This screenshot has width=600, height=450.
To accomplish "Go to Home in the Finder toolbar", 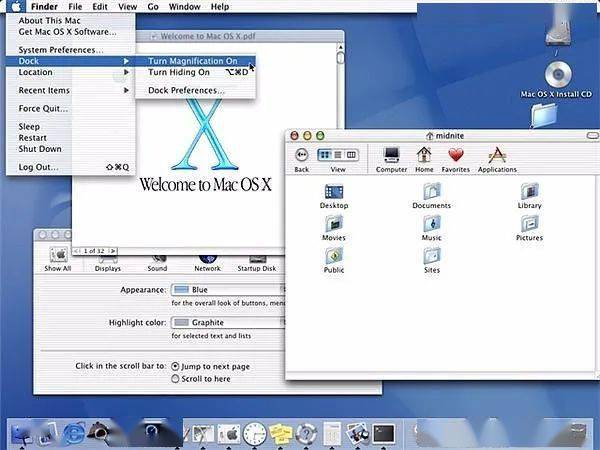I will [x=424, y=159].
